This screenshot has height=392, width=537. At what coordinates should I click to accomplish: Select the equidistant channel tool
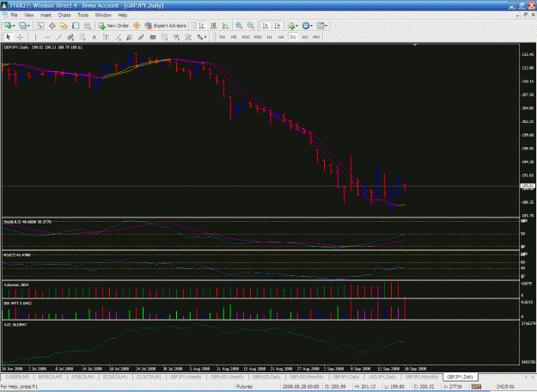tap(70, 37)
